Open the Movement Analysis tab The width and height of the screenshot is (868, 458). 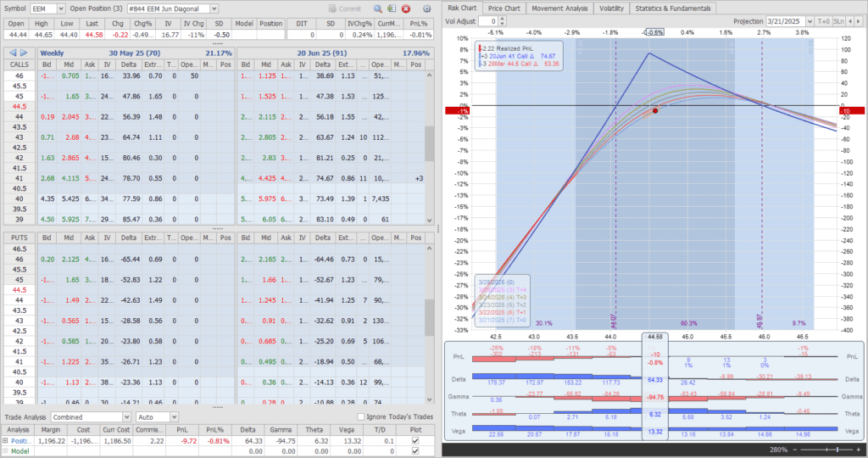(559, 8)
